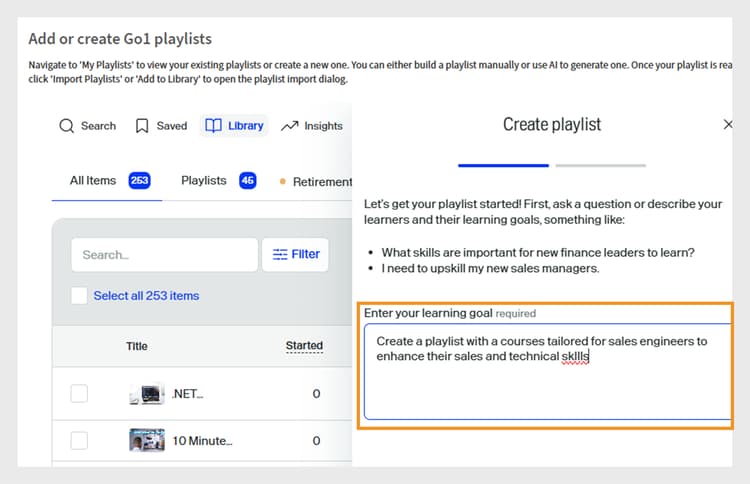Click the new finance leaders example bullet
This screenshot has height=484, width=750.
tap(538, 253)
